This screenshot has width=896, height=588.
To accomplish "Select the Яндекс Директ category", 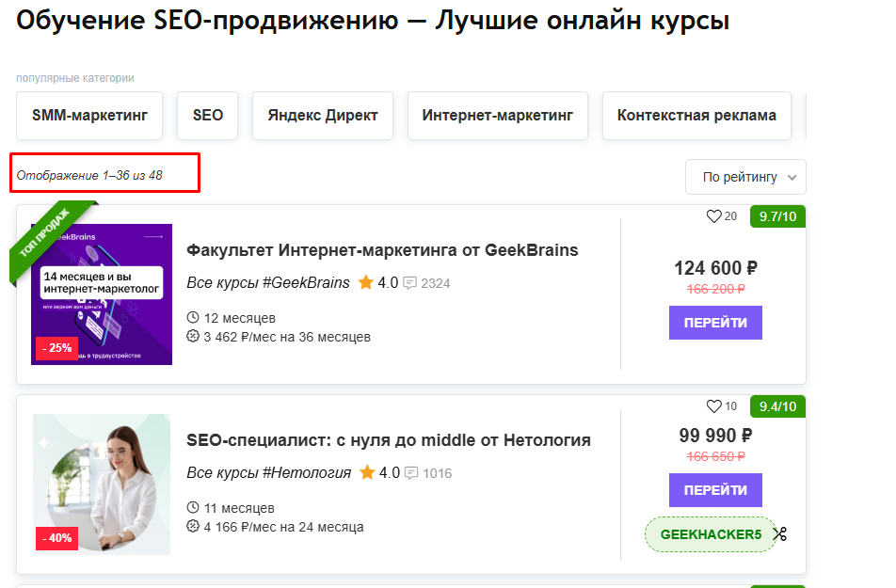I will coord(323,116).
